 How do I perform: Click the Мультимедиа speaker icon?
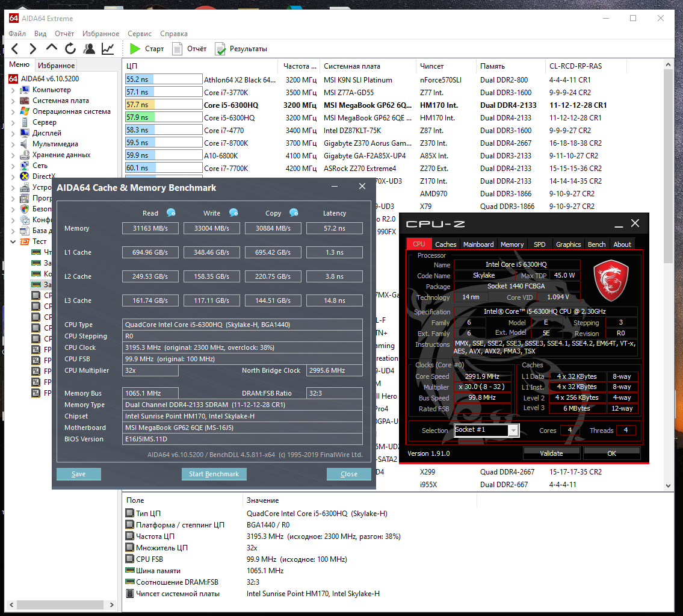click(25, 144)
